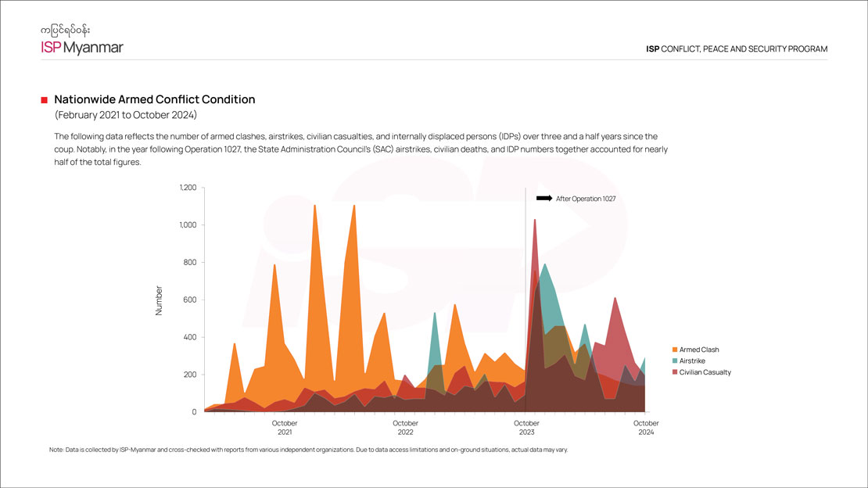This screenshot has height=488, width=868.
Task: Click the teal Airstrike legend swatch
Action: (675, 361)
